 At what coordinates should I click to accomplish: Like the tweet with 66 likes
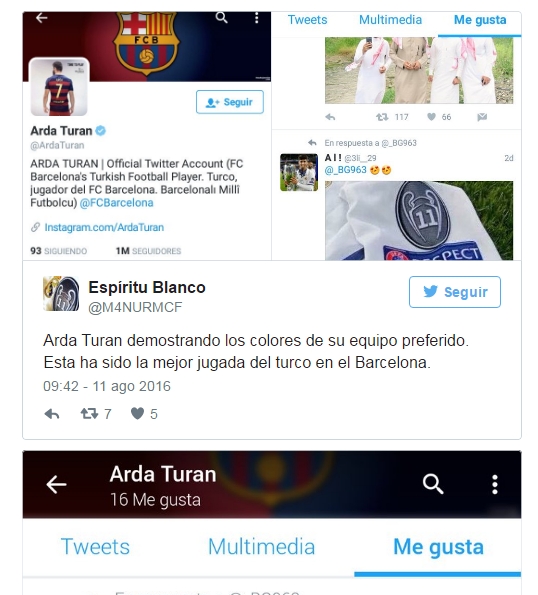[431, 117]
